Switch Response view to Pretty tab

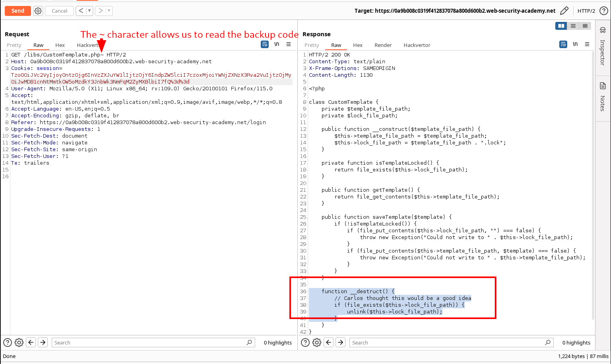[x=312, y=45]
